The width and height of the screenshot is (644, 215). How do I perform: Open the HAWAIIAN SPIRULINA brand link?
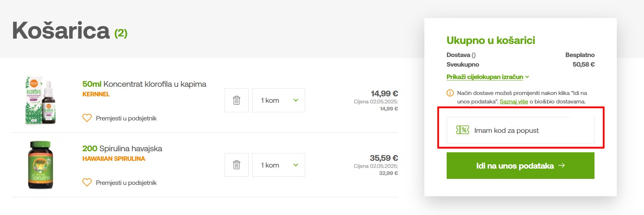coord(114,159)
